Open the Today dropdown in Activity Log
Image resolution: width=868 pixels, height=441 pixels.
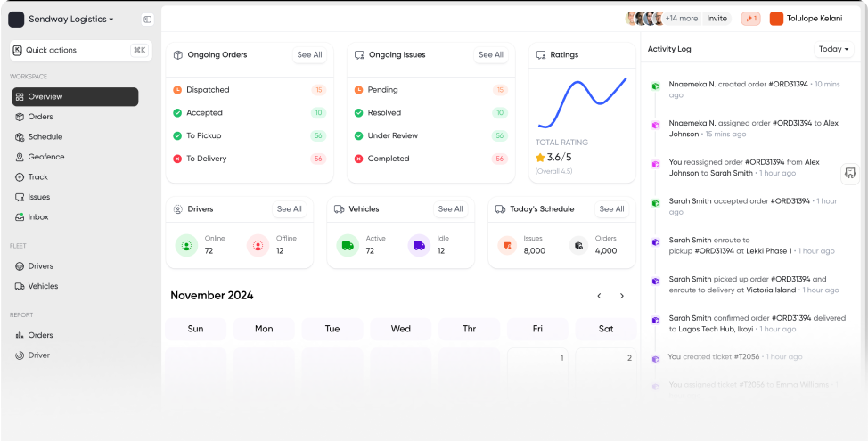833,49
